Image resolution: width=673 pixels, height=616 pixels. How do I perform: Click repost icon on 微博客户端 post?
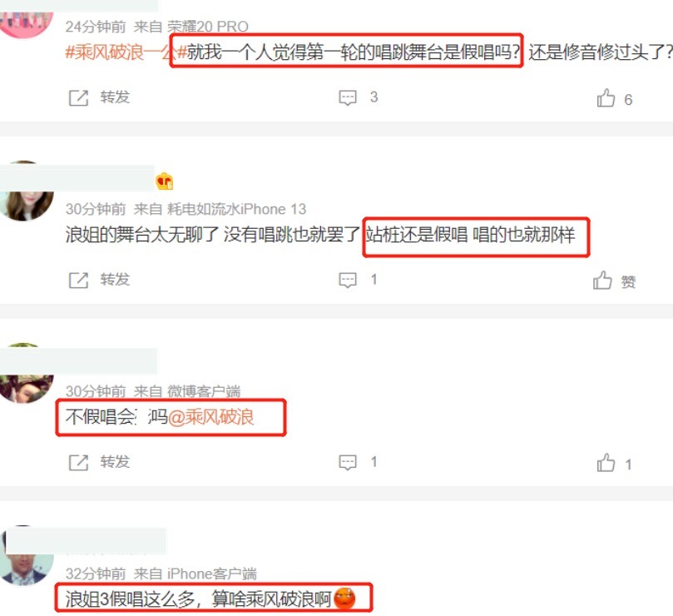tap(78, 463)
